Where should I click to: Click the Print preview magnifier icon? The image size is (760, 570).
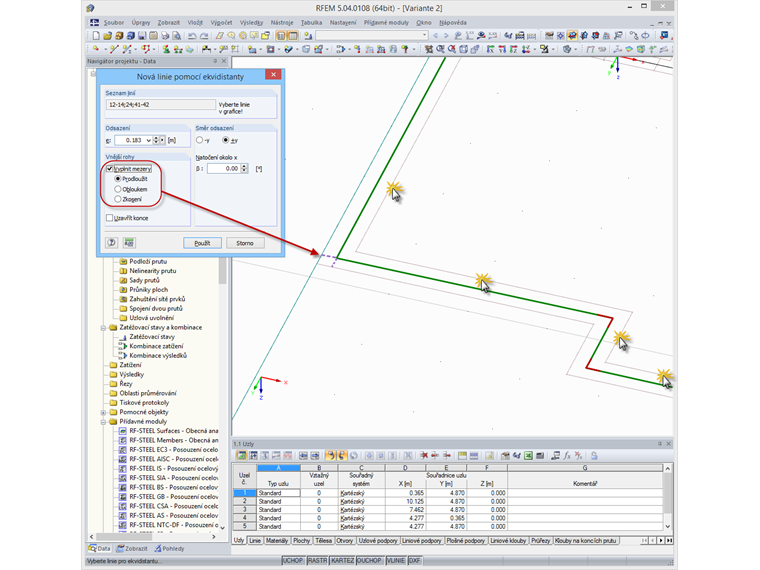pyautogui.click(x=177, y=35)
